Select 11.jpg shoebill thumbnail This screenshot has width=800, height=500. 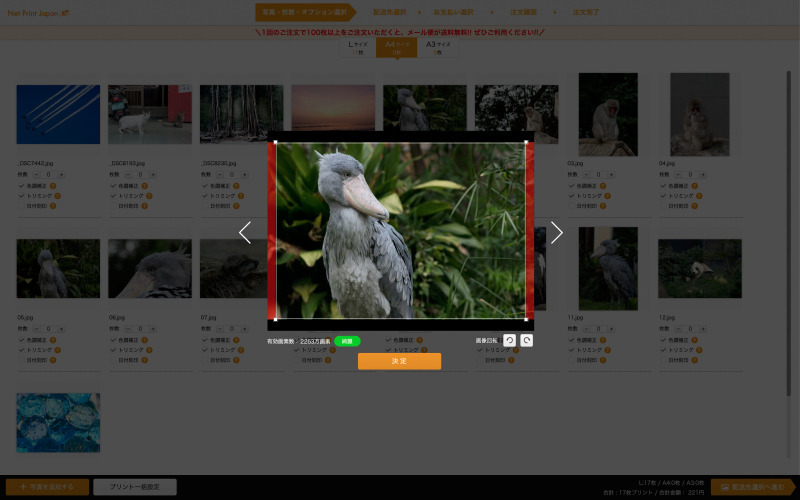pyautogui.click(x=608, y=268)
